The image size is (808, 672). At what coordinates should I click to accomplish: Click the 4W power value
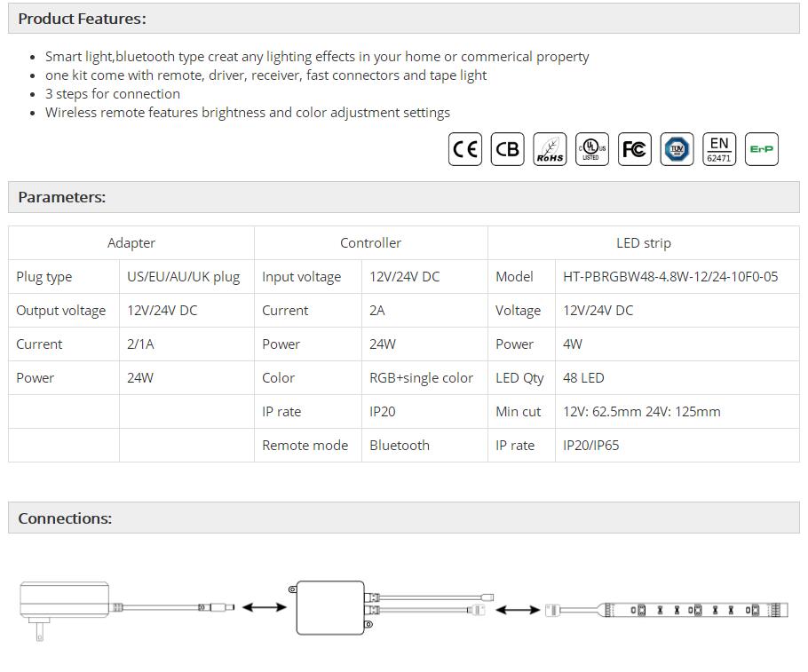pos(573,344)
